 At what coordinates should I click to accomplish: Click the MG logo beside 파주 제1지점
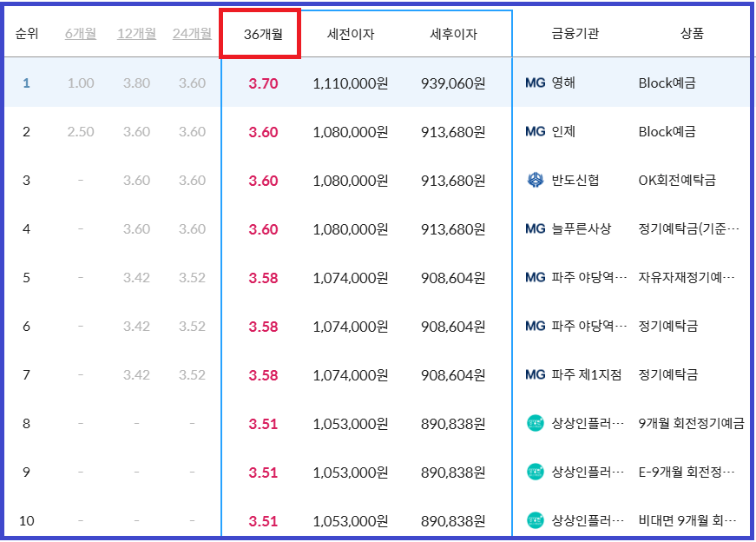point(536,375)
